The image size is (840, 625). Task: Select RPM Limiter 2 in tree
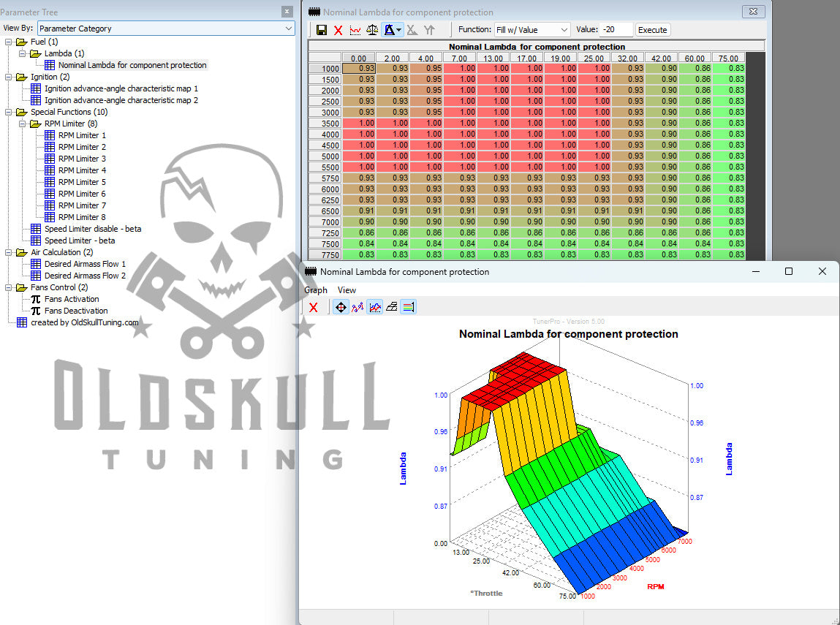pos(82,147)
